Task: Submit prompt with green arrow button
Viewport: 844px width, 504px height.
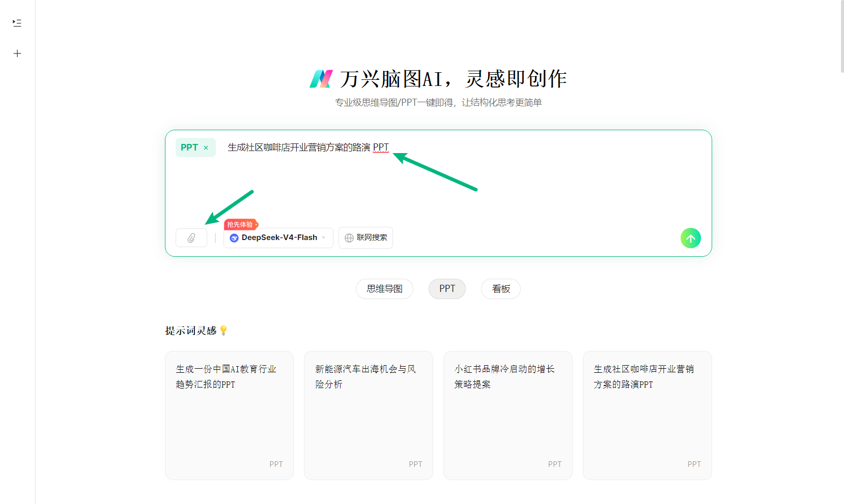Action: [690, 238]
